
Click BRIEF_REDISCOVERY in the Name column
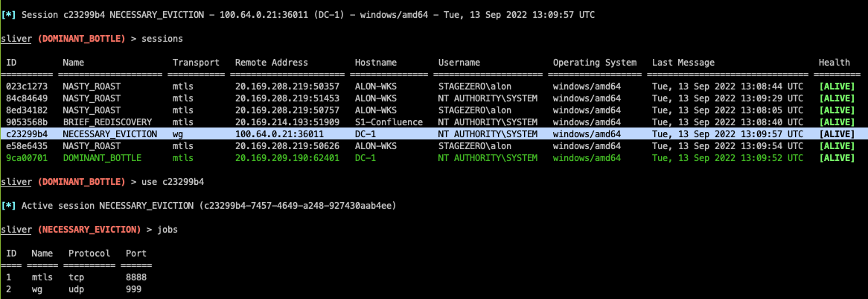click(107, 122)
